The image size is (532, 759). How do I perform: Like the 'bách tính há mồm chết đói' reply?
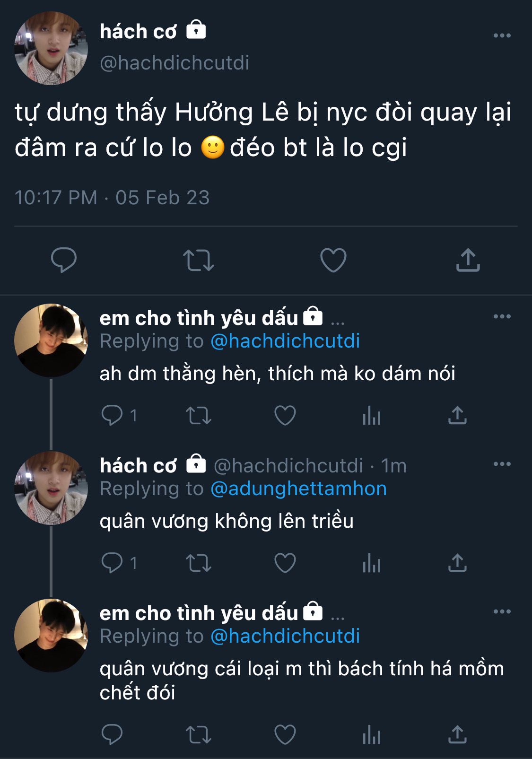pos(285,735)
